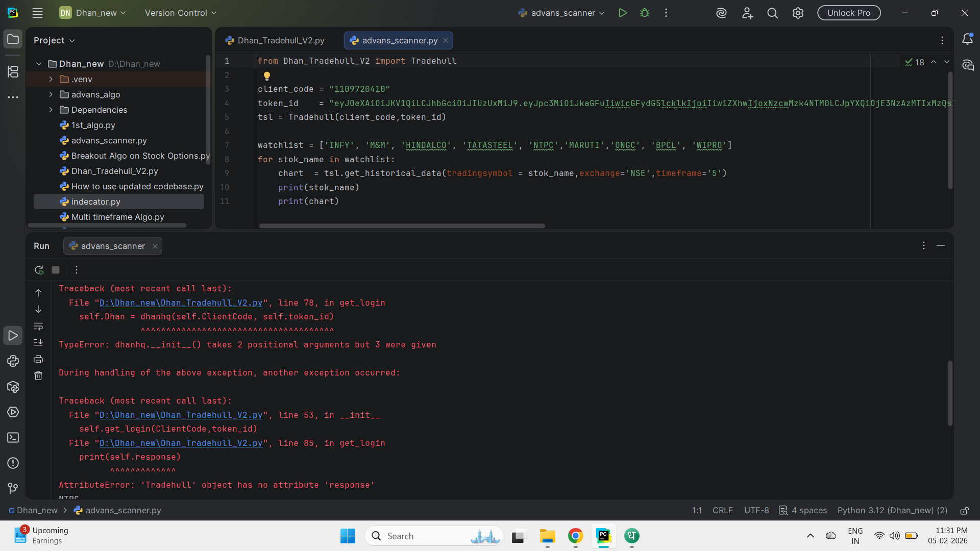The width and height of the screenshot is (980, 551).
Task: Expand the Dependencies folder
Action: pyautogui.click(x=51, y=110)
